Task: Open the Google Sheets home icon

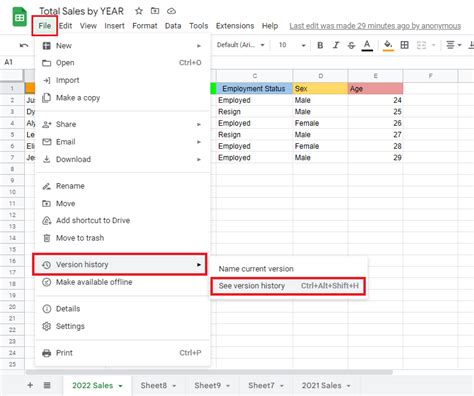Action: (19, 17)
